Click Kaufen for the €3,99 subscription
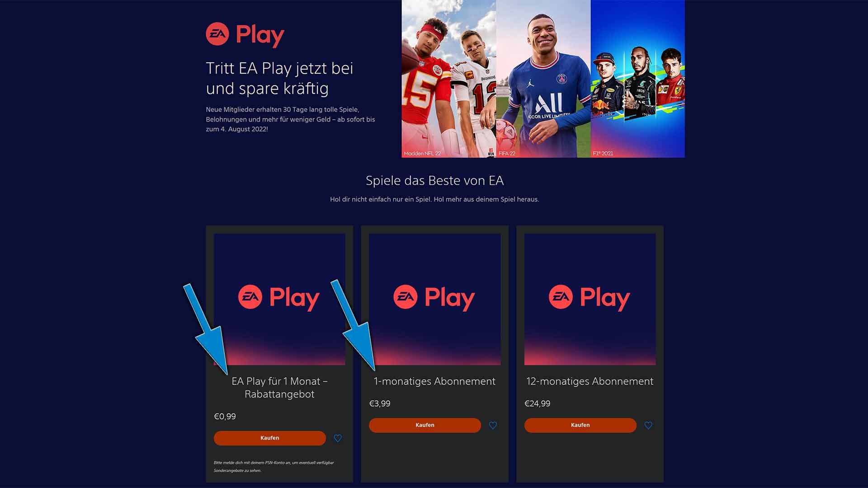Viewport: 868px width, 488px height. pos(425,425)
